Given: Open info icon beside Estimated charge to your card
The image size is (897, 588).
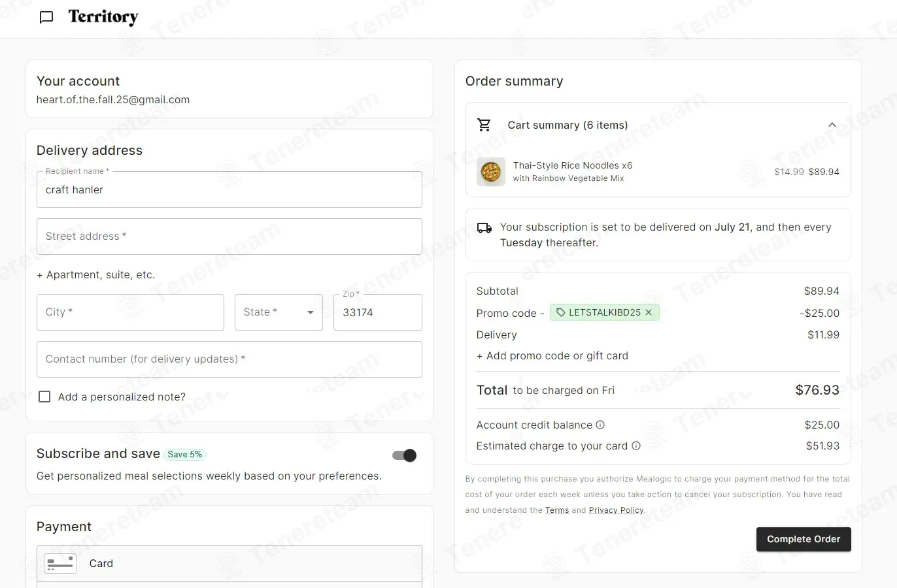Looking at the screenshot, I should click(x=635, y=446).
